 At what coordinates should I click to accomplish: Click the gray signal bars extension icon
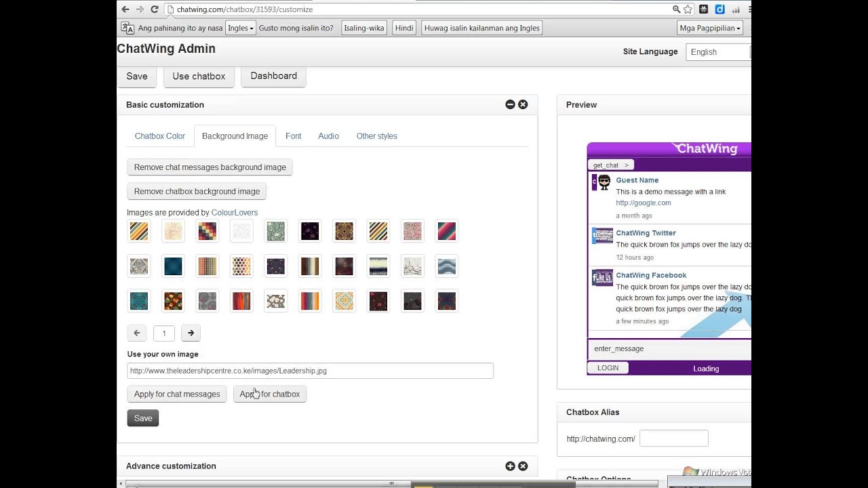tap(736, 9)
